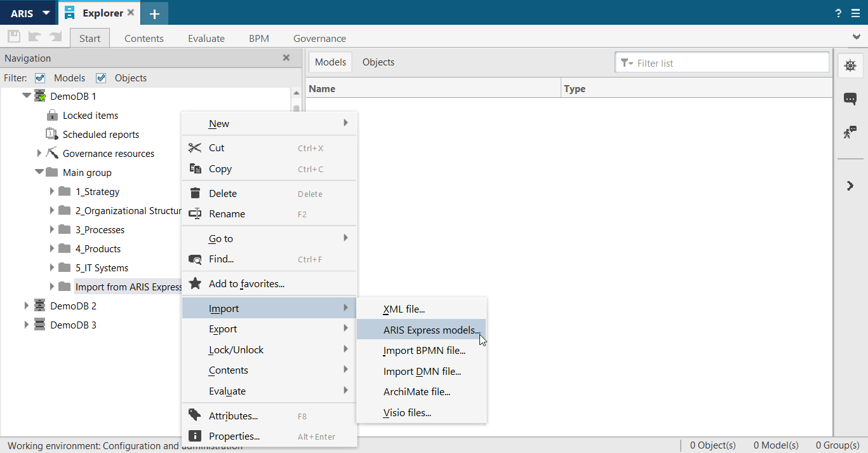Open the ARIS dropdown in top left
Image resolution: width=868 pixels, height=453 pixels.
28,12
